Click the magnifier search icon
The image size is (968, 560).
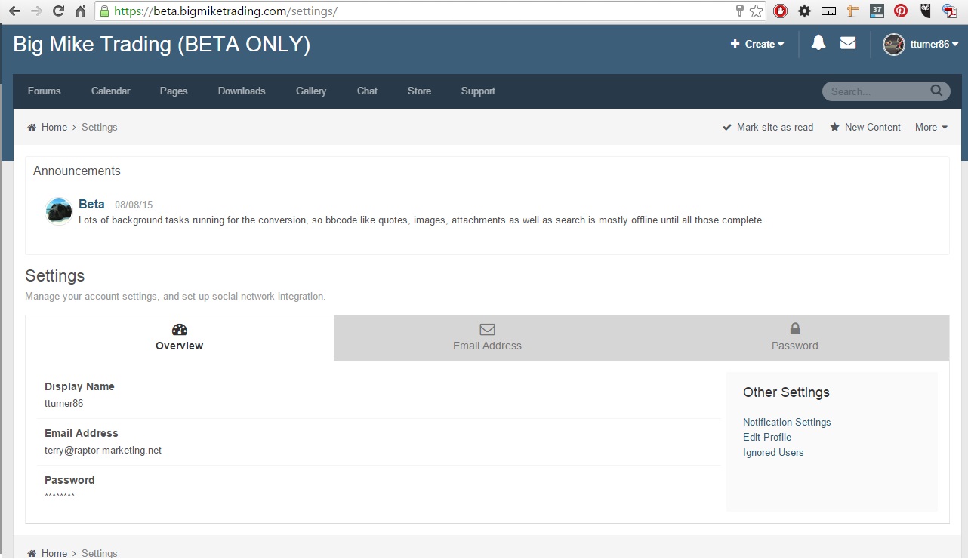pos(937,91)
